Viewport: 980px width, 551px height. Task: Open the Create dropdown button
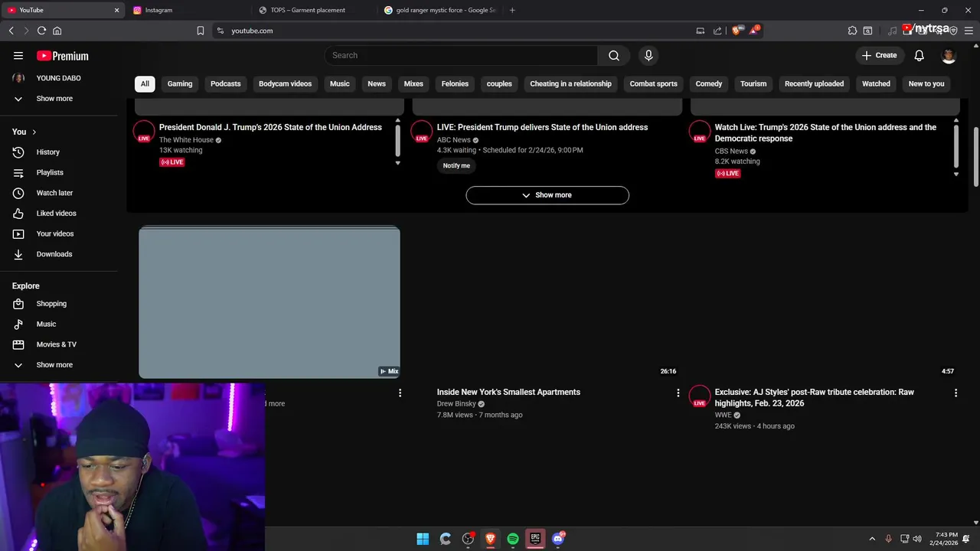(x=879, y=55)
